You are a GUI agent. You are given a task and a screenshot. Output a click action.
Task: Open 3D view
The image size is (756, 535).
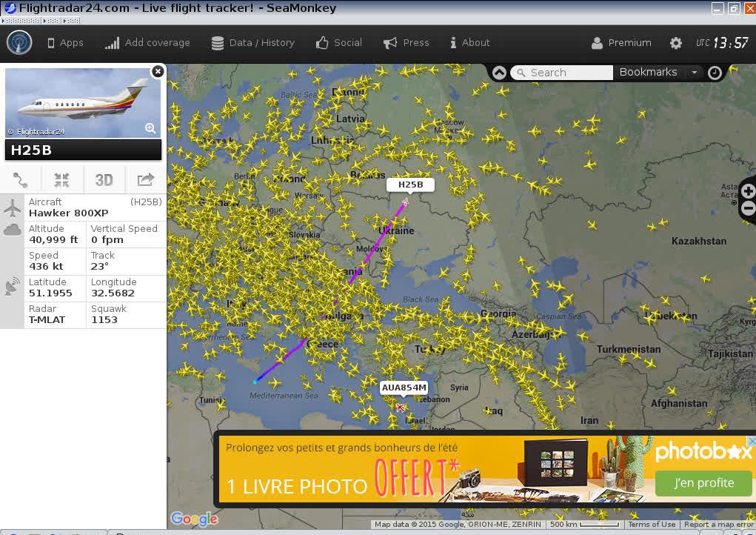pyautogui.click(x=104, y=180)
